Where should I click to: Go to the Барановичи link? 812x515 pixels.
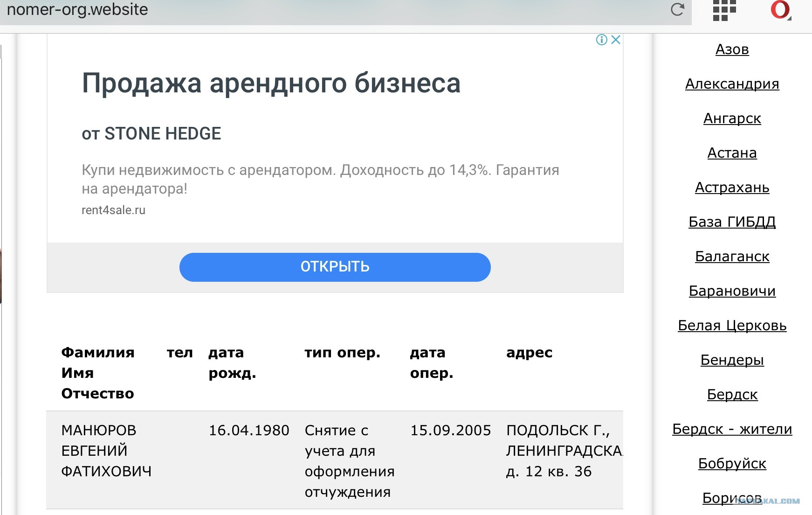click(x=732, y=291)
